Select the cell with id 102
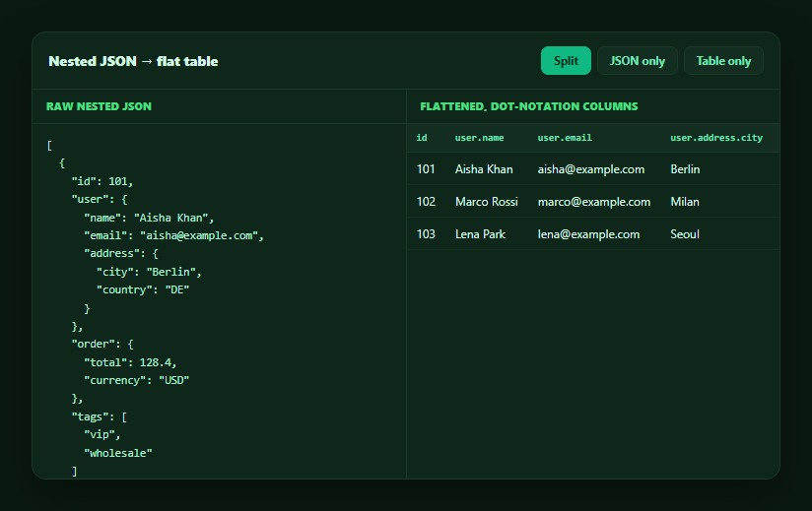Screen dimensions: 812x511 [x=426, y=202]
